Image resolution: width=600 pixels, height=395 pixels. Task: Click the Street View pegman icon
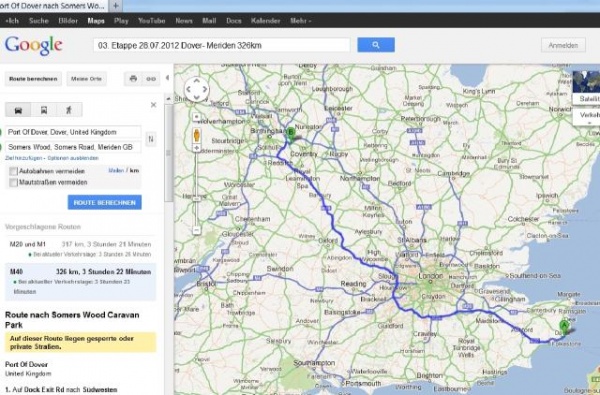[x=197, y=135]
